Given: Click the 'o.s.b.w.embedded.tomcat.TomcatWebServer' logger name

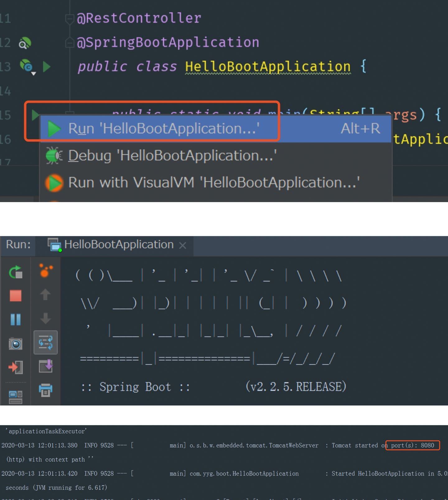Looking at the screenshot, I should (x=254, y=446).
